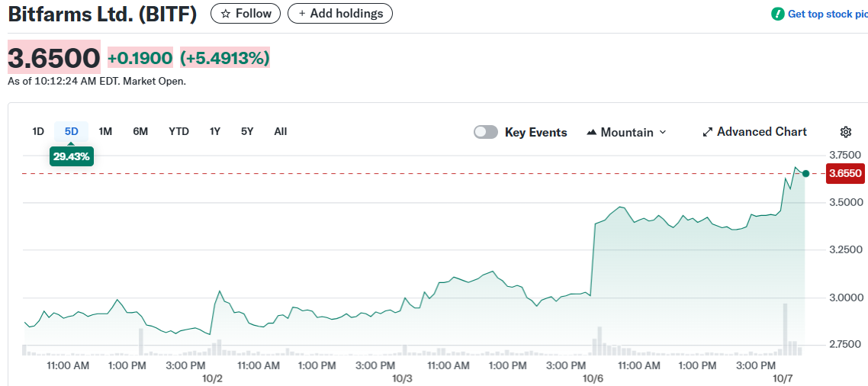Click the Advanced Chart expand arrows icon
The image size is (868, 386).
click(707, 132)
